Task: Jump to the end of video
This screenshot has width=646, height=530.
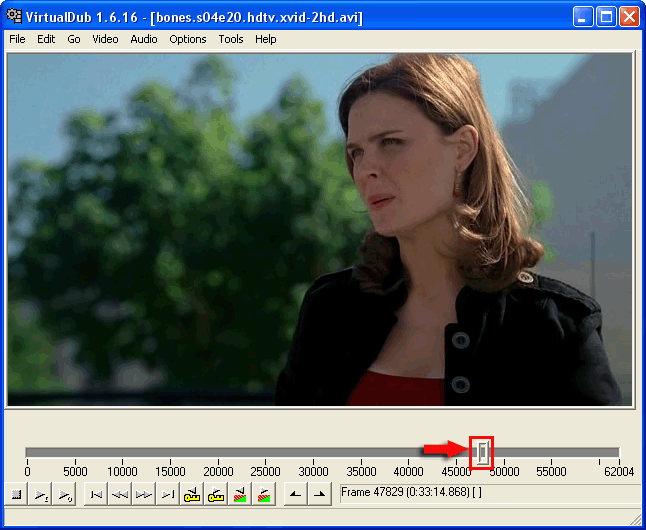Action: (168, 494)
